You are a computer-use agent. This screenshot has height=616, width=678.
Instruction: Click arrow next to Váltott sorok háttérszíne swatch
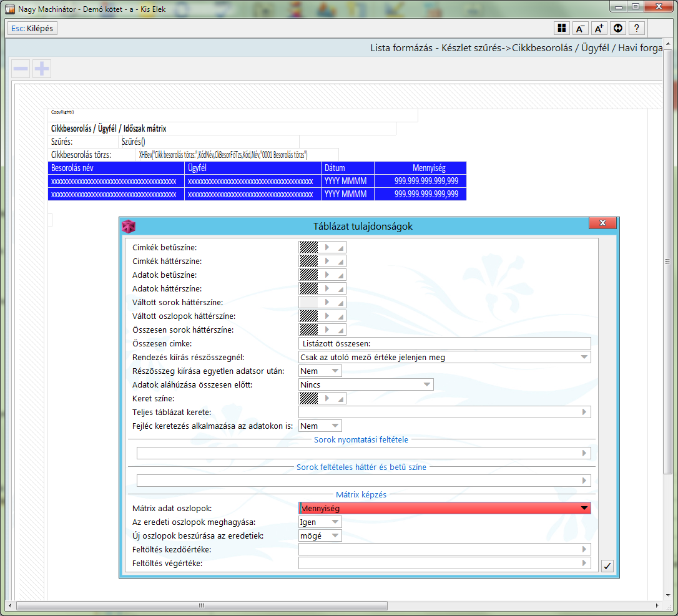(327, 302)
